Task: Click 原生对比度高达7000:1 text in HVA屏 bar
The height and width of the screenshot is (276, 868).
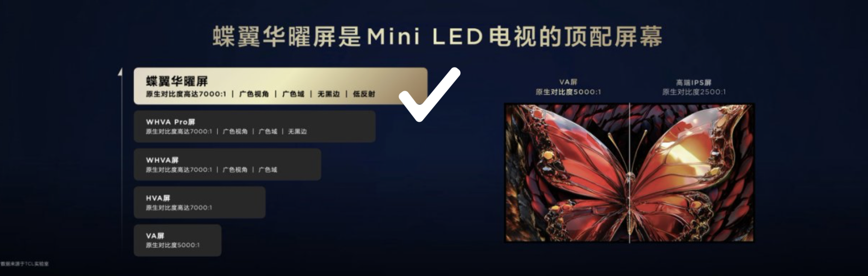Action: tap(179, 208)
